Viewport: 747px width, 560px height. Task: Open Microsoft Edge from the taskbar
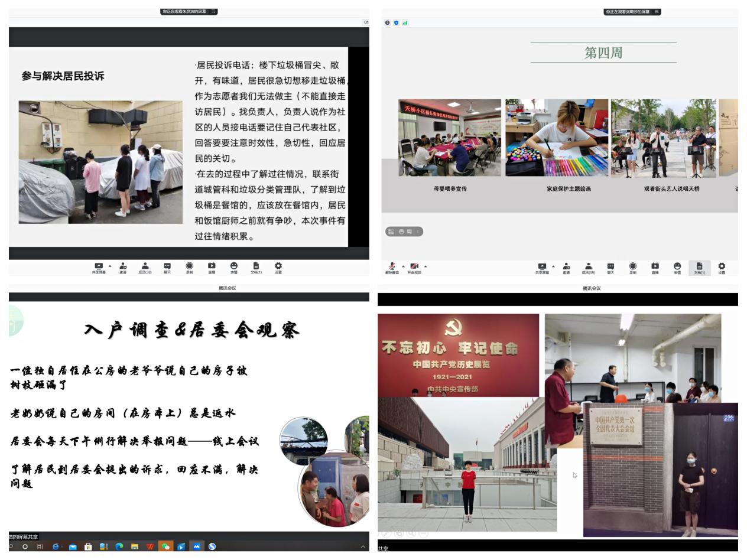(x=119, y=546)
